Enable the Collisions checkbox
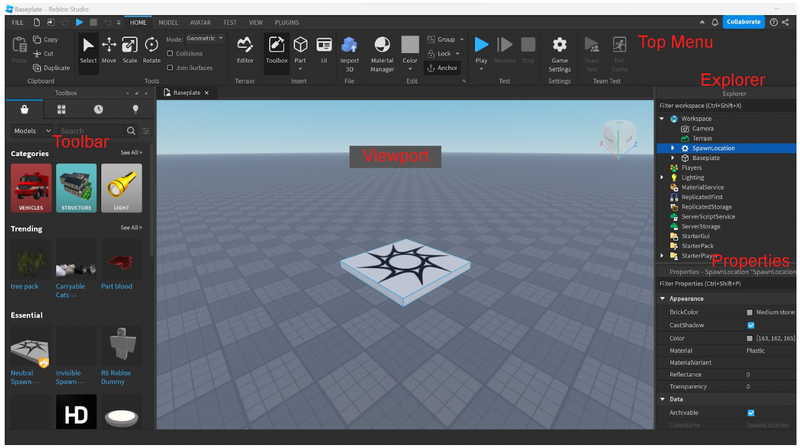Viewport: 800px width, 448px height. [x=170, y=54]
